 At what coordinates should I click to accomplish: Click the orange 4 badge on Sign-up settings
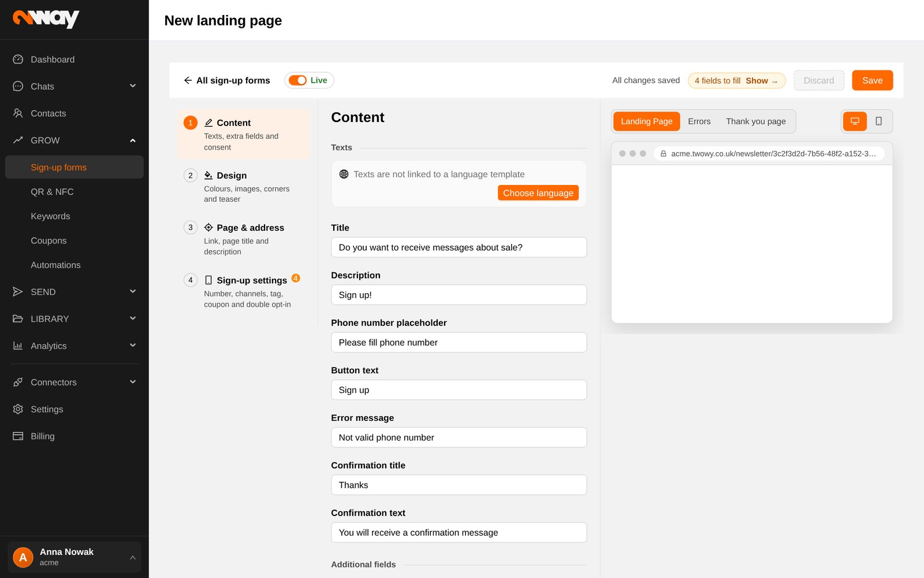point(296,278)
